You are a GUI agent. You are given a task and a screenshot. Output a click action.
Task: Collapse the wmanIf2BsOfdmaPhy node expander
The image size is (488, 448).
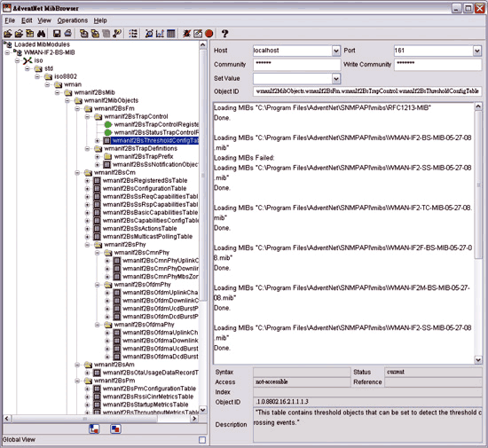pyautogui.click(x=97, y=325)
